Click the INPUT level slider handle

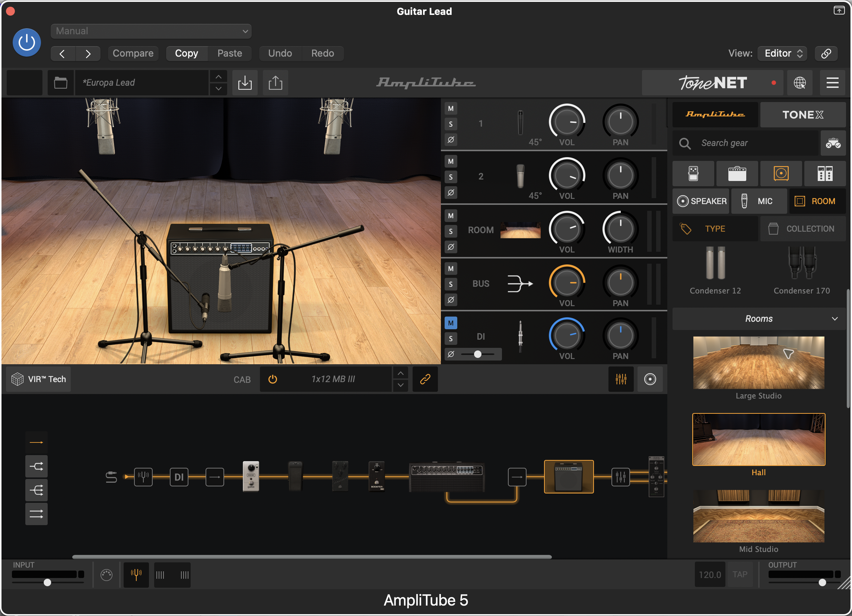(x=47, y=582)
